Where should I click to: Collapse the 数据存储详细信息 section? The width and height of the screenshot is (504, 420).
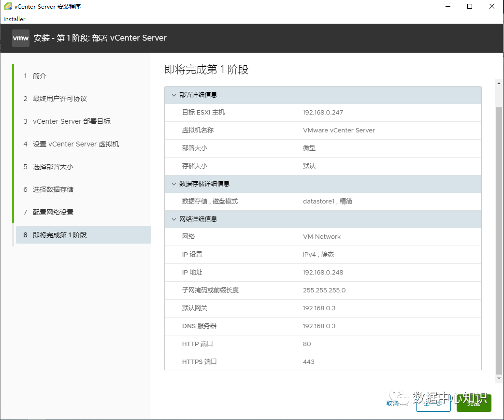[173, 184]
